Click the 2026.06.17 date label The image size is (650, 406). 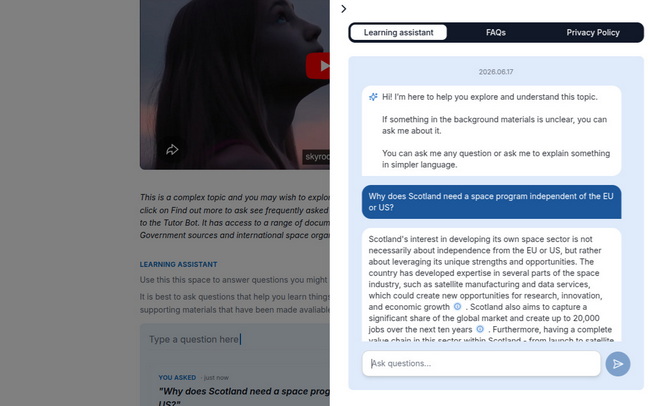click(x=496, y=72)
